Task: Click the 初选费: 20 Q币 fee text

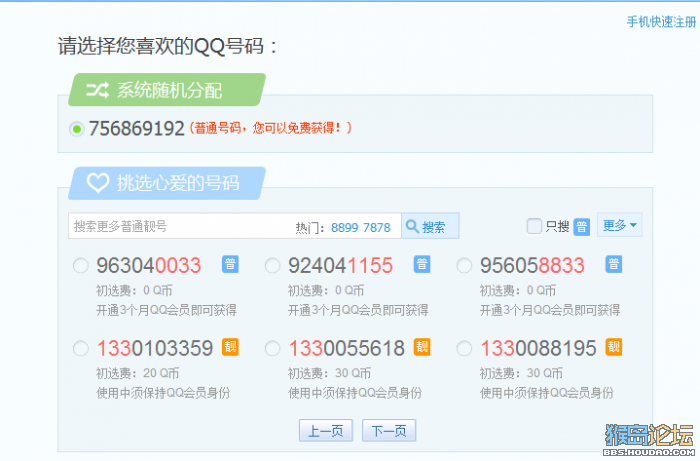Action: (x=138, y=373)
